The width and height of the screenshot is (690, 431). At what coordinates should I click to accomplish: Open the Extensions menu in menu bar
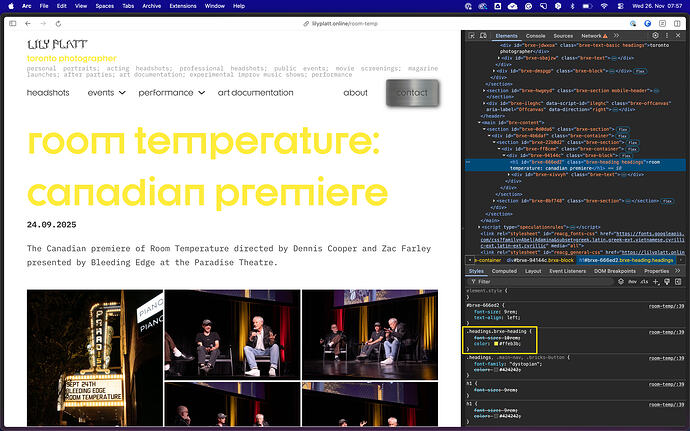click(x=183, y=6)
